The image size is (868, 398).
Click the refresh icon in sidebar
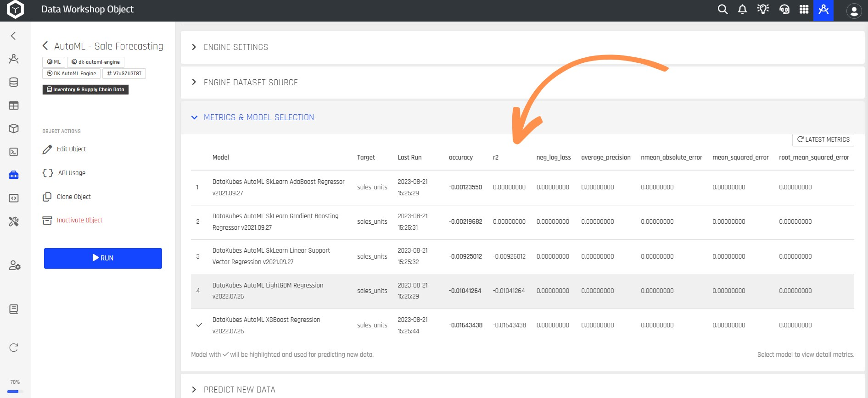pos(14,348)
